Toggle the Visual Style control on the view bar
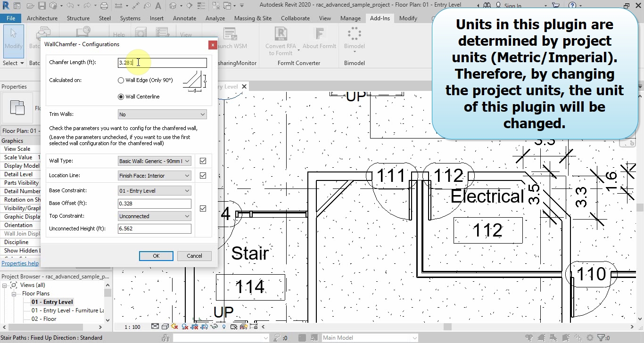Viewport: 644px width, 343px height. [x=165, y=326]
